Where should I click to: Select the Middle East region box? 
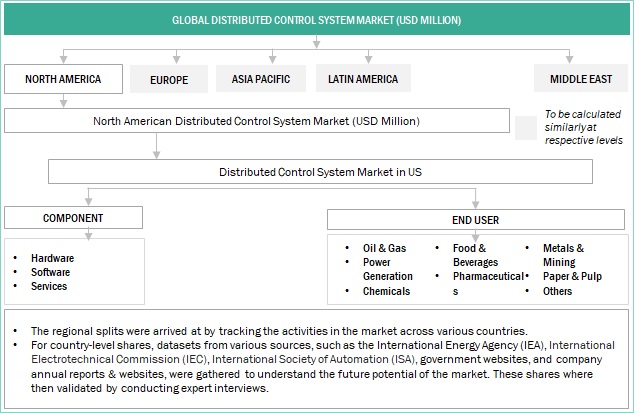click(x=581, y=79)
